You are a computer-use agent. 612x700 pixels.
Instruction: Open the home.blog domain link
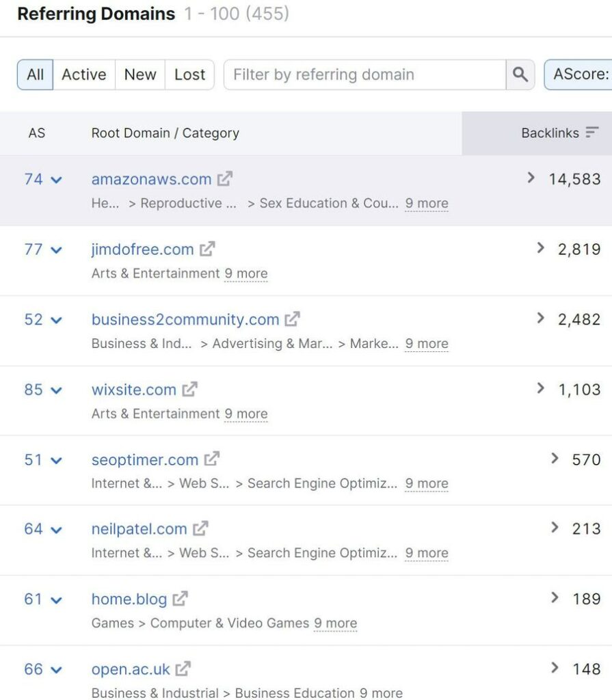pyautogui.click(x=129, y=599)
